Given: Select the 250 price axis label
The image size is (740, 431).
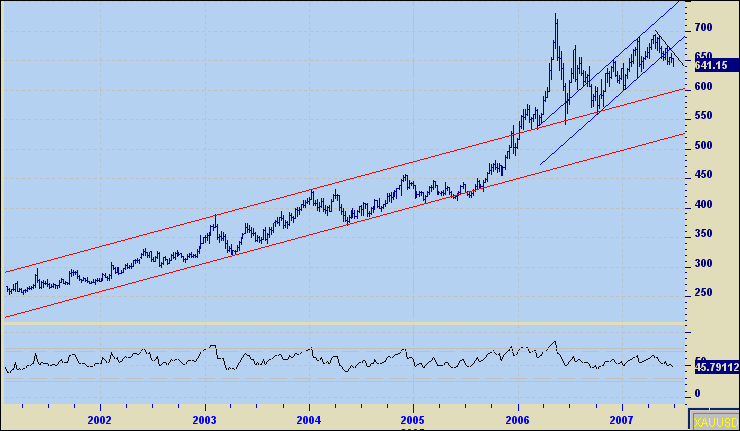Looking at the screenshot, I should point(705,292).
